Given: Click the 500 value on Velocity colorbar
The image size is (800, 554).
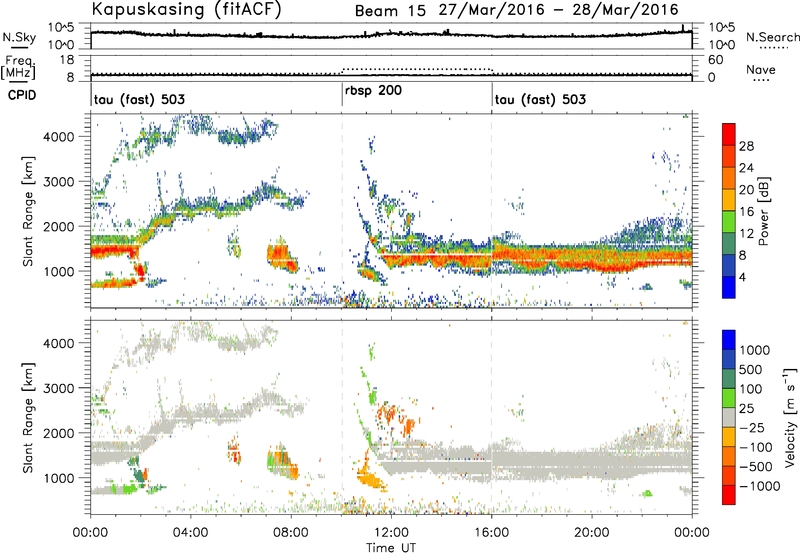Looking at the screenshot, I should (x=751, y=369).
